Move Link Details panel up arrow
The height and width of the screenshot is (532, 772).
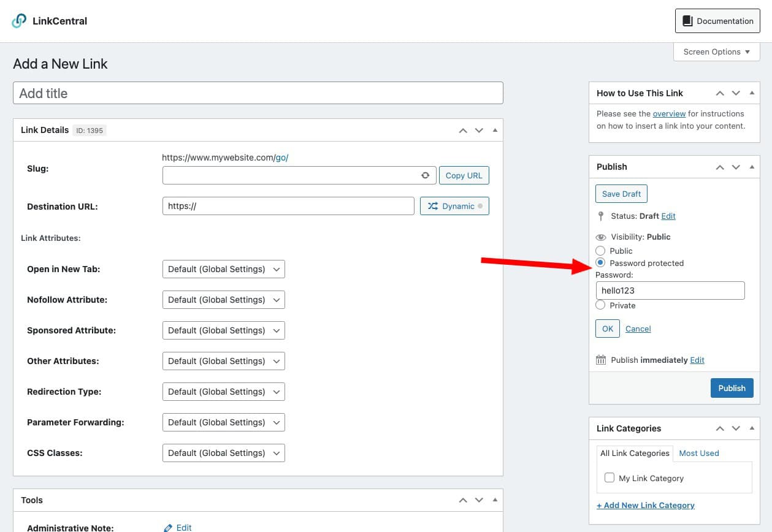[463, 130]
